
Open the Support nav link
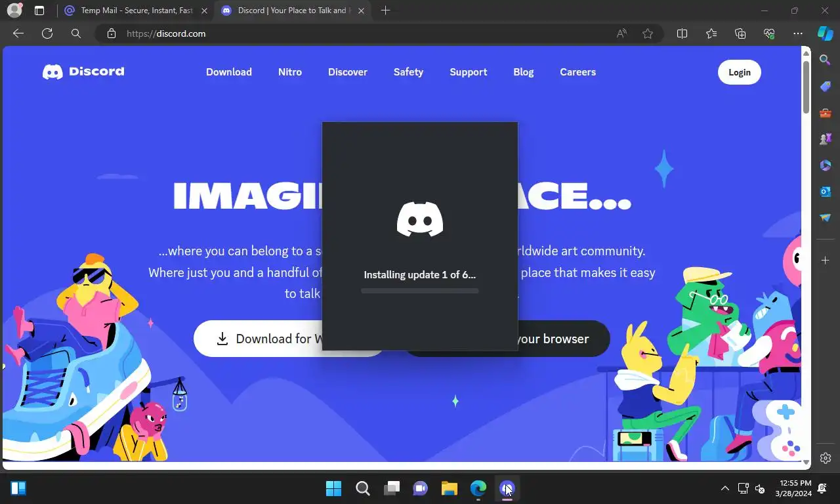point(469,72)
